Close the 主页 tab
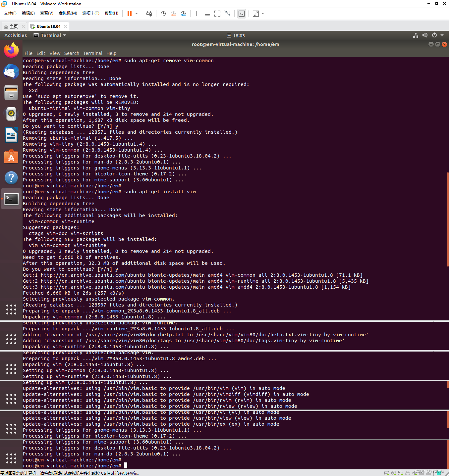The width and height of the screenshot is (449, 476). click(x=23, y=26)
